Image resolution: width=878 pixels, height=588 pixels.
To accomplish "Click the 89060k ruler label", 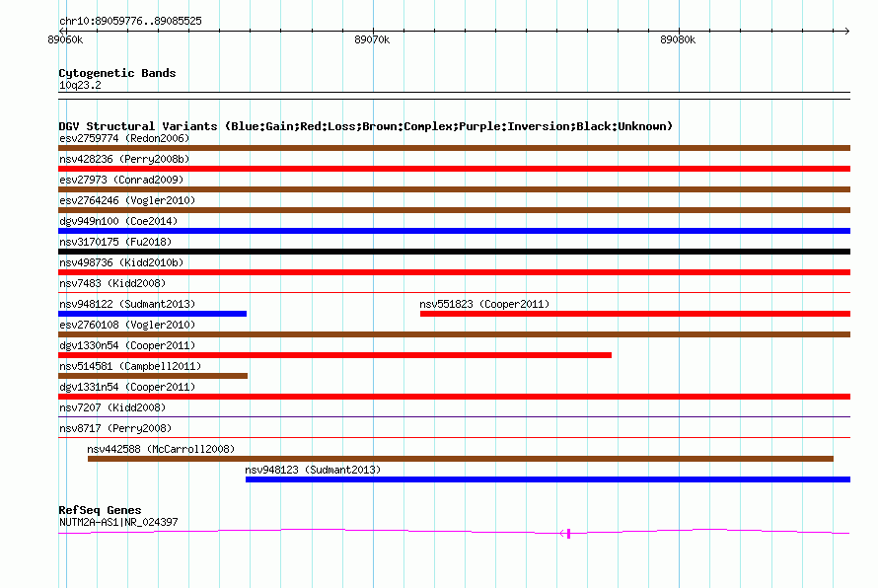I will 65,39.
